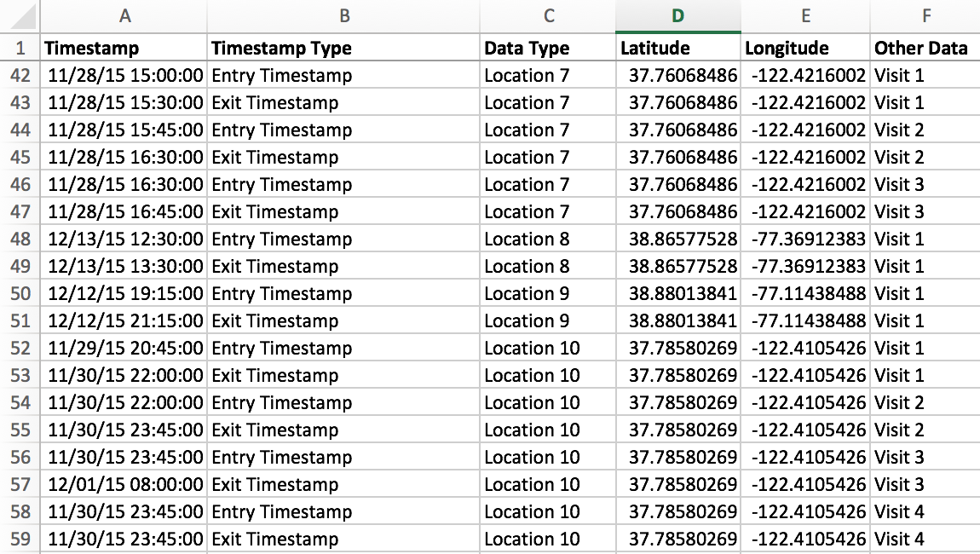Select Location 9 cell in row 51
980x554 pixels.
pos(547,320)
